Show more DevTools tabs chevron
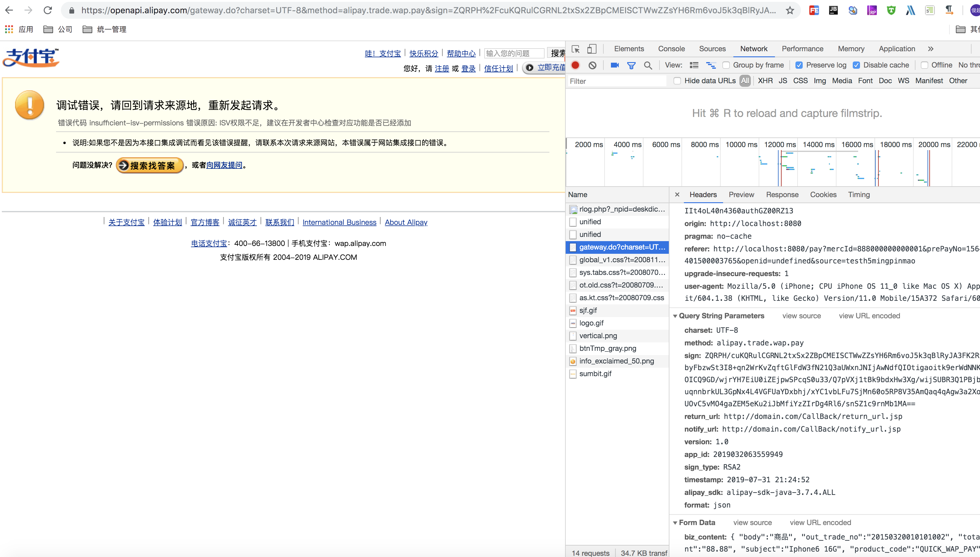The height and width of the screenshot is (557, 980). (931, 49)
